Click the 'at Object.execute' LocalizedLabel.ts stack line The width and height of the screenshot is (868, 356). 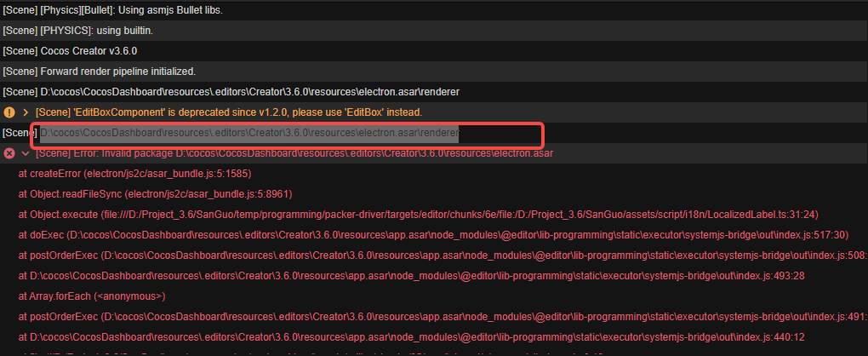pos(419,215)
